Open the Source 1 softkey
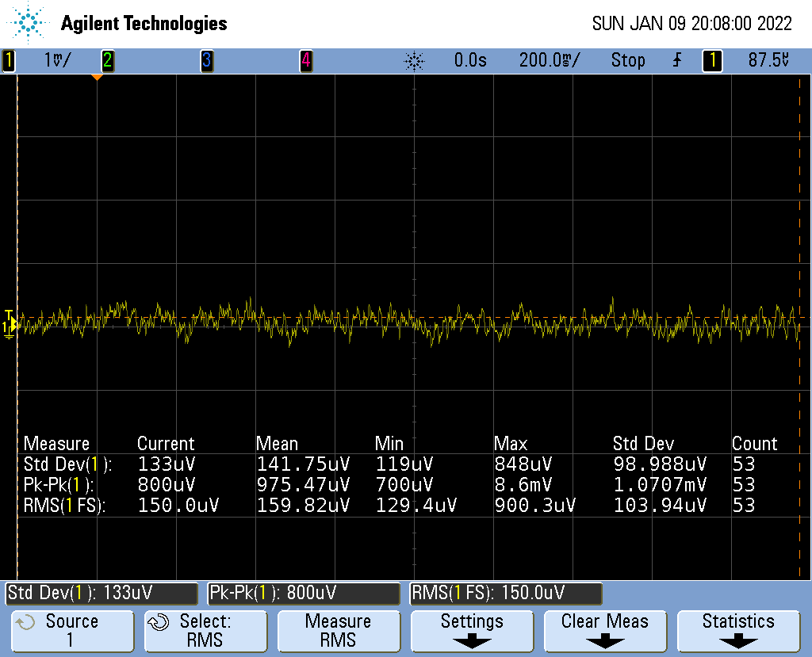This screenshot has width=812, height=657. 72,631
